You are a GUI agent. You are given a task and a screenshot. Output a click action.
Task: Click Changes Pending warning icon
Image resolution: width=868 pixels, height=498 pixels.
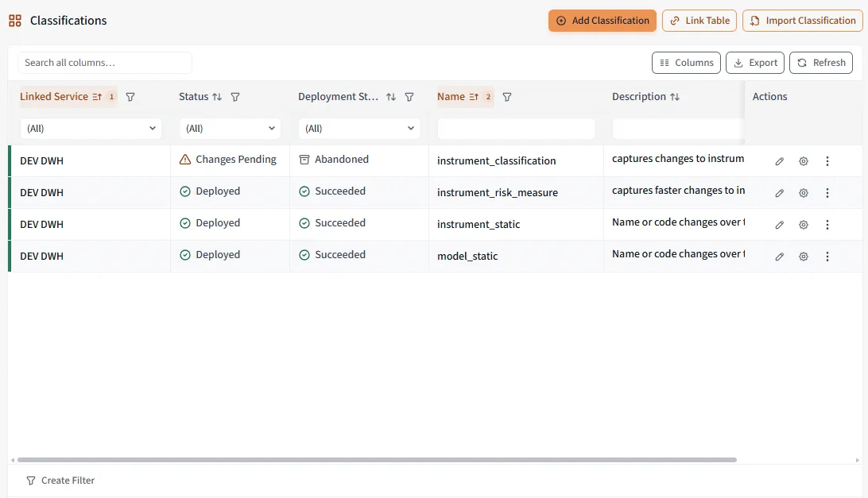click(x=185, y=160)
